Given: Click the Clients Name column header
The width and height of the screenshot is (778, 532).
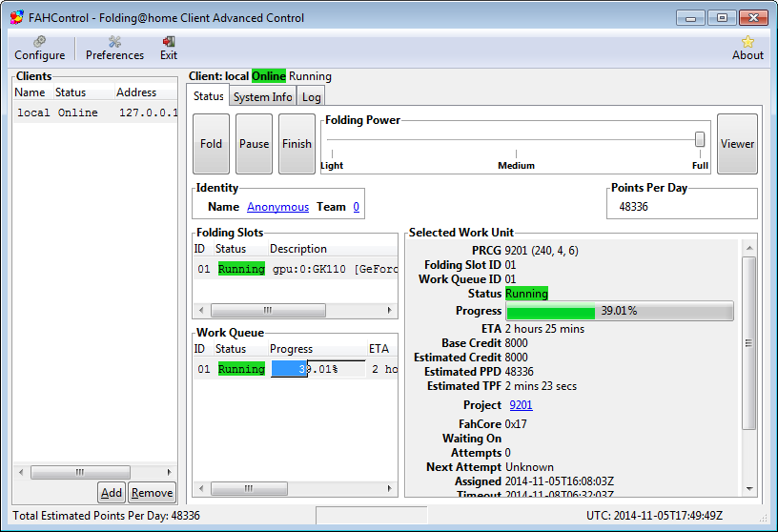Looking at the screenshot, I should coord(32,92).
